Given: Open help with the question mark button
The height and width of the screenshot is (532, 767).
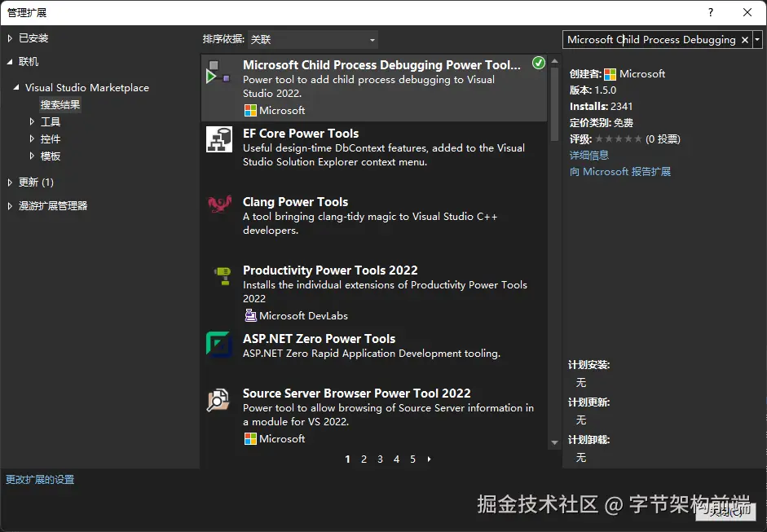Looking at the screenshot, I should (x=711, y=13).
